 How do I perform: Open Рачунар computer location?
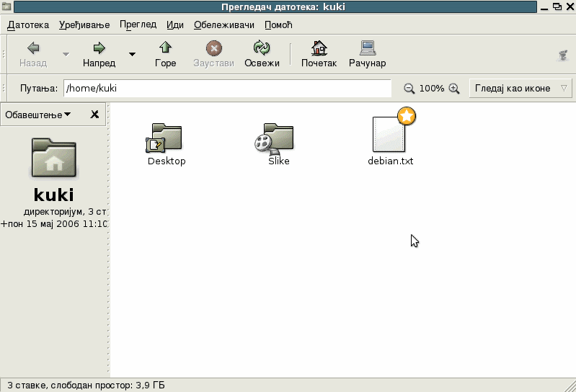(368, 54)
